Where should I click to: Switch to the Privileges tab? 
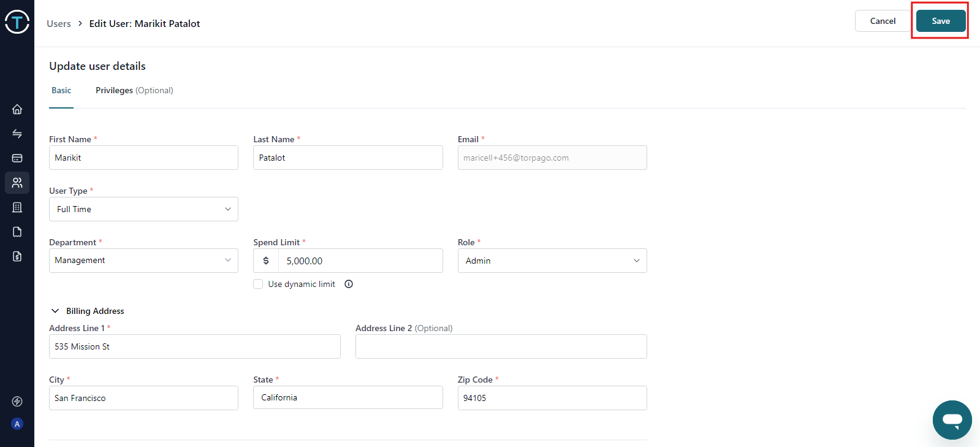pyautogui.click(x=134, y=90)
